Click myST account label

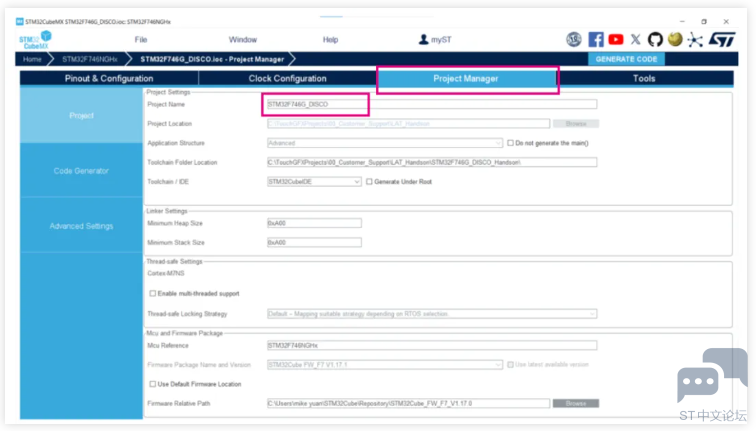(x=441, y=40)
